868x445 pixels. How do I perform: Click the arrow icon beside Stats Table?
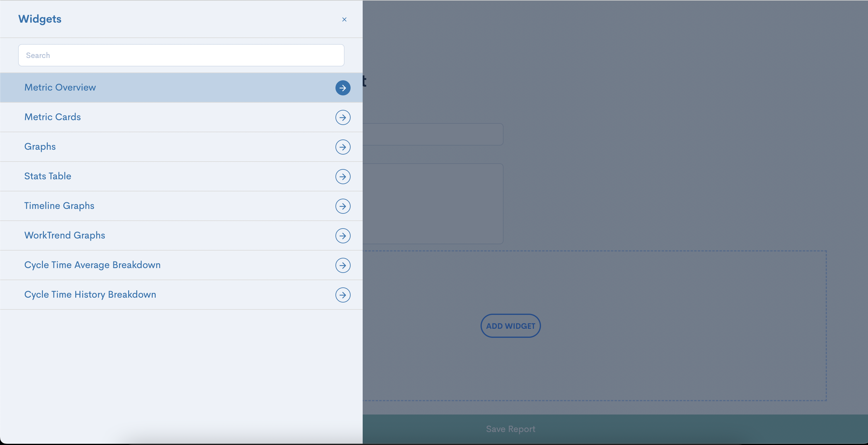click(x=343, y=176)
